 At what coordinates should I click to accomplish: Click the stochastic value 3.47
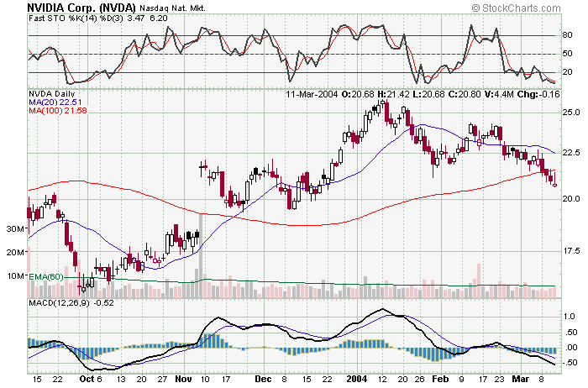pyautogui.click(x=136, y=18)
